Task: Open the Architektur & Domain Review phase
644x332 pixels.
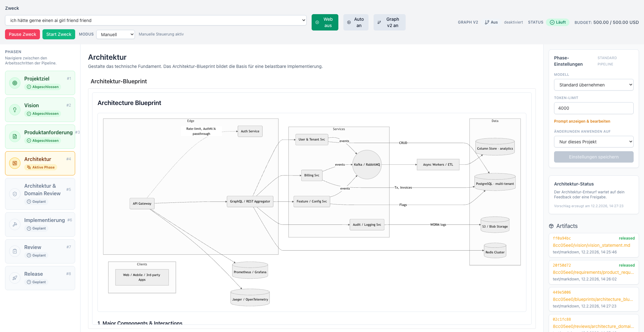Action: 40,194
